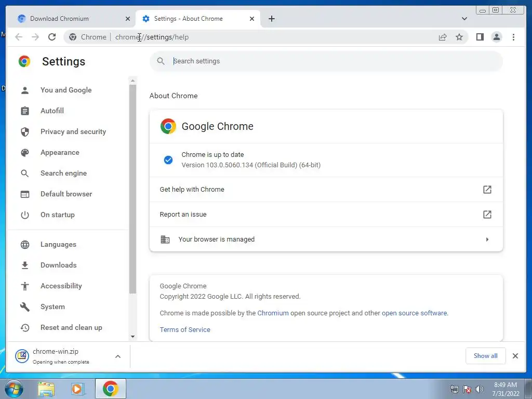Click the On startup power icon
This screenshot has width=532, height=399.
25,215
